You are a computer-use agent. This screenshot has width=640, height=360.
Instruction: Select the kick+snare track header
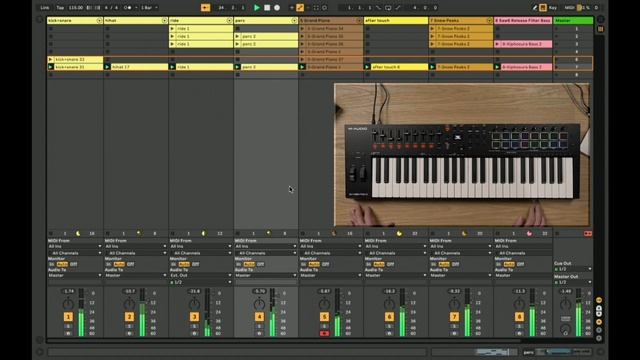[x=75, y=20]
